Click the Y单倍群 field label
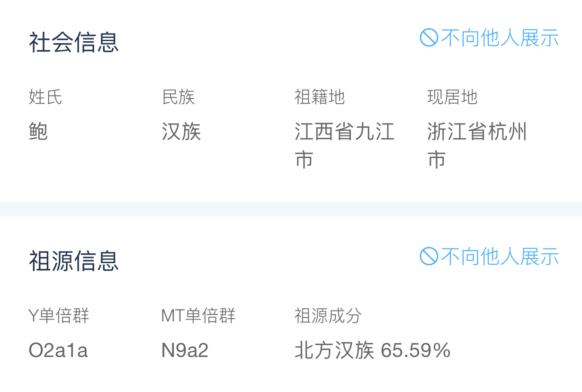This screenshot has height=392, width=582. (59, 315)
